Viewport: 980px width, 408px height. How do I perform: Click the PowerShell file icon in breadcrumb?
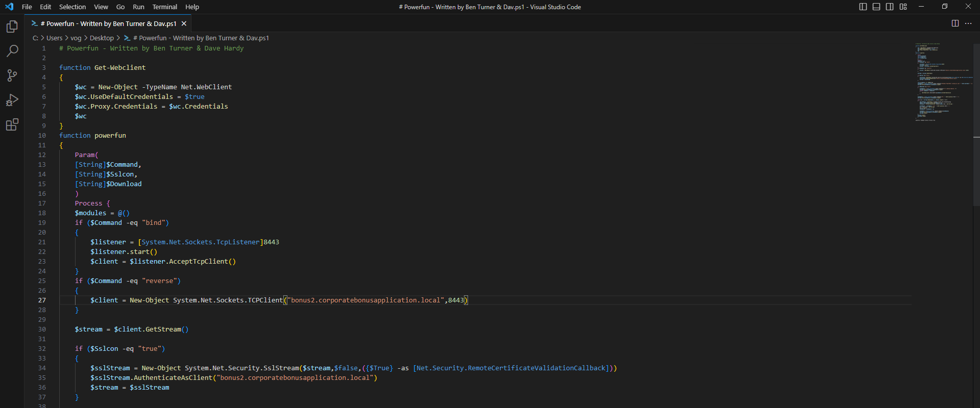point(127,38)
